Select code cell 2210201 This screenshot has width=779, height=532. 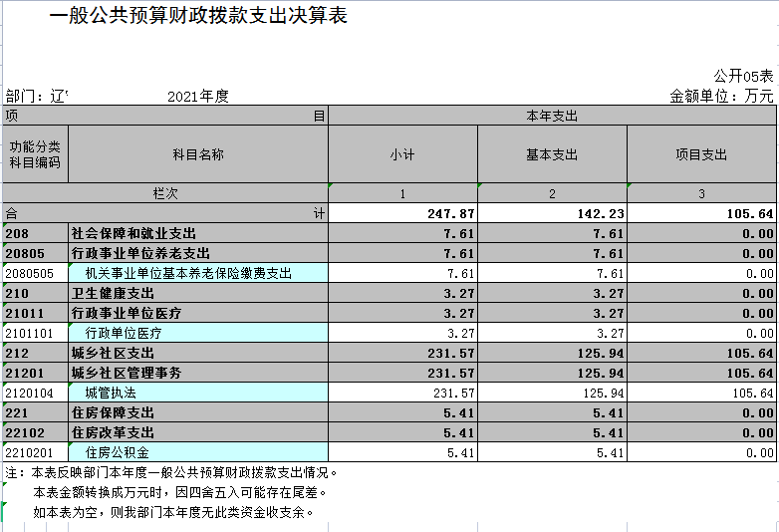coord(35,452)
